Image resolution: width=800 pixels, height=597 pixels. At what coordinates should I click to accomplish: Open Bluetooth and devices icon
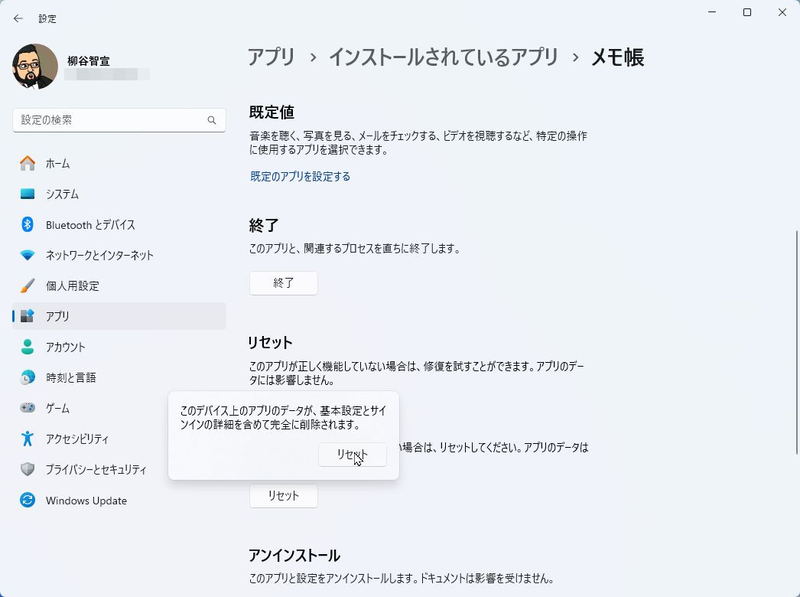coord(28,225)
